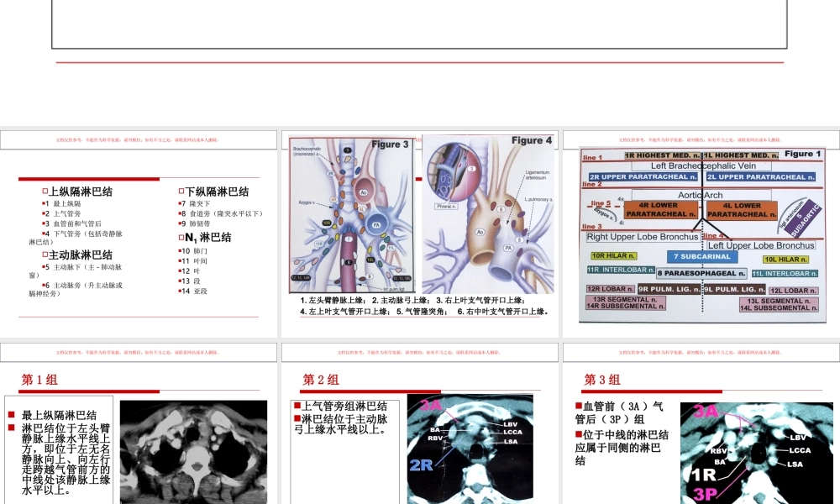This screenshot has width=840, height=504.
Task: Click the slide title 第3组
Action: (602, 380)
